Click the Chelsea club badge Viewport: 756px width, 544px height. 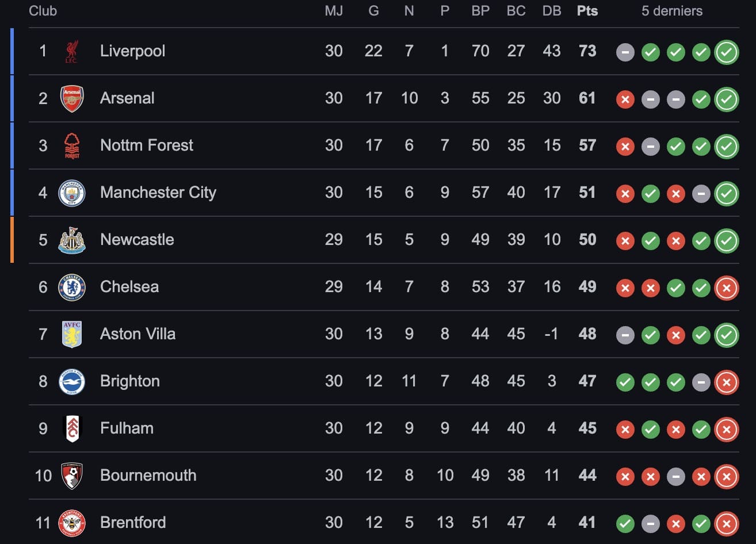(72, 287)
